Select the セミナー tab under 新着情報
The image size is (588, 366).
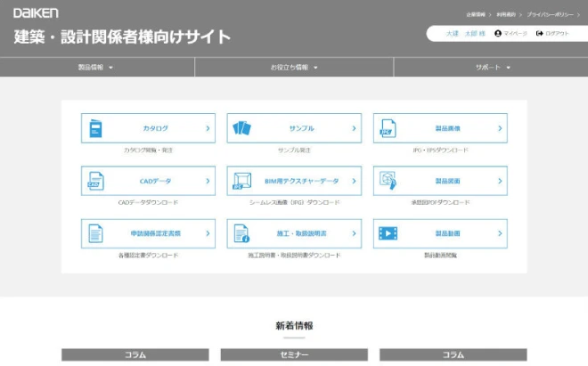pyautogui.click(x=294, y=354)
